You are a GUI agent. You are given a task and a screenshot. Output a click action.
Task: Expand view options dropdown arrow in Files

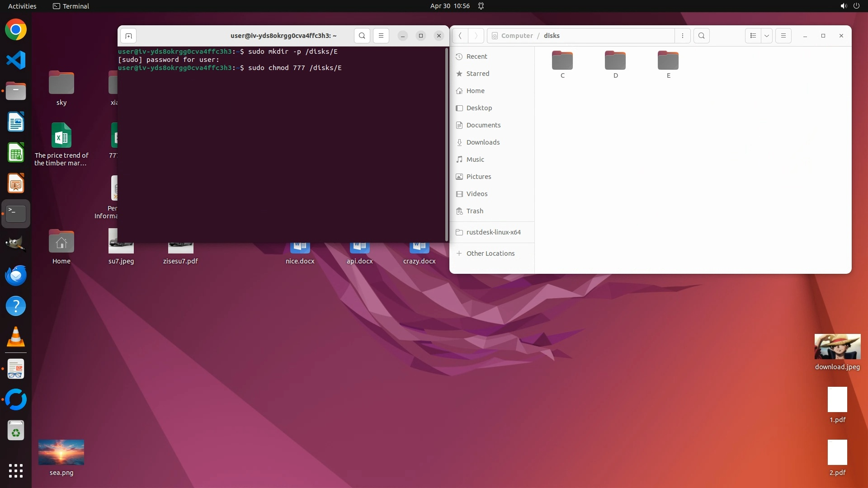click(x=767, y=36)
